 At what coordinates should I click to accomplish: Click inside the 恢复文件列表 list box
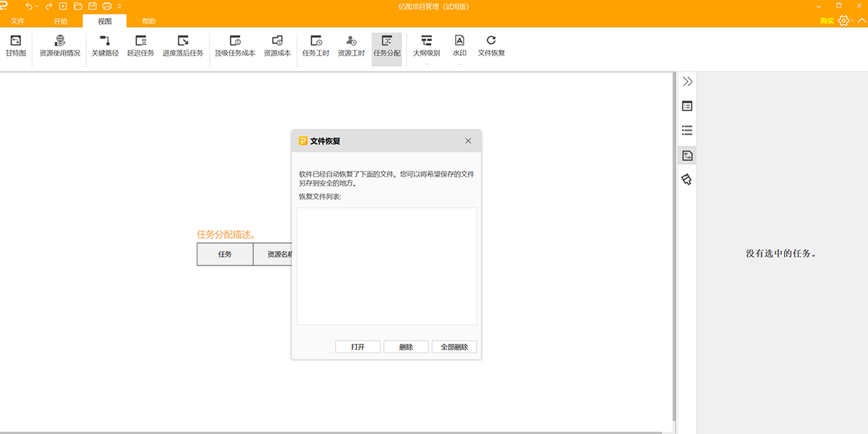(x=386, y=265)
